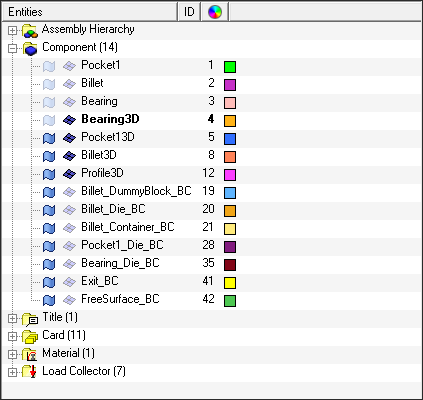The width and height of the screenshot is (423, 400).
Task: Click the color wheel column header
Action: coord(215,12)
